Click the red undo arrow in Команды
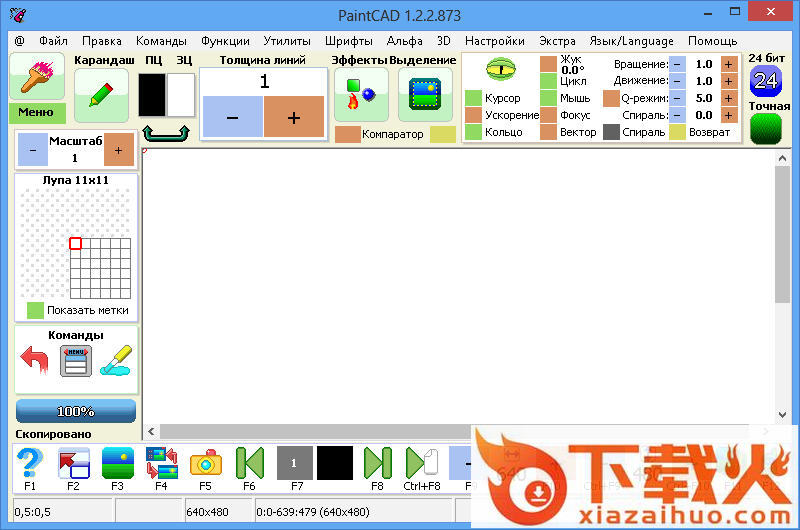800x530 pixels. click(35, 360)
